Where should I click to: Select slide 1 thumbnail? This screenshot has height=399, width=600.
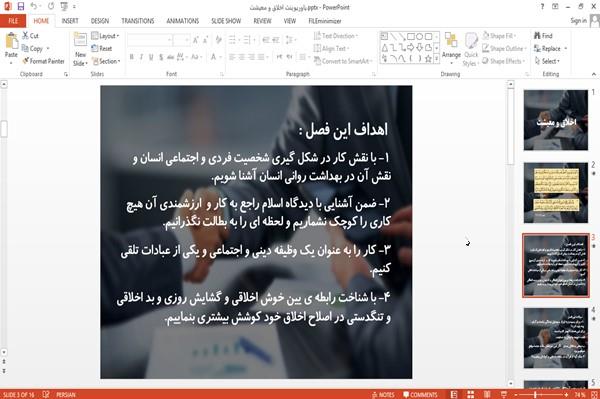click(556, 120)
